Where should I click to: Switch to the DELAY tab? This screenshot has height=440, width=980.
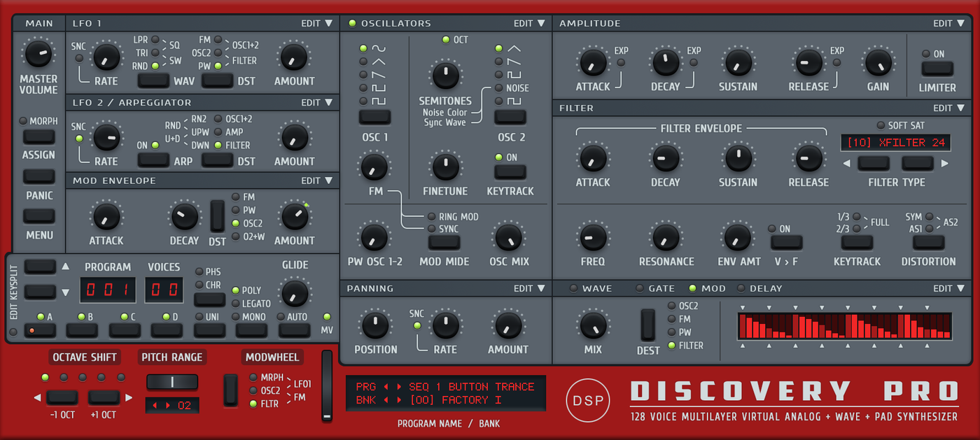(759, 288)
